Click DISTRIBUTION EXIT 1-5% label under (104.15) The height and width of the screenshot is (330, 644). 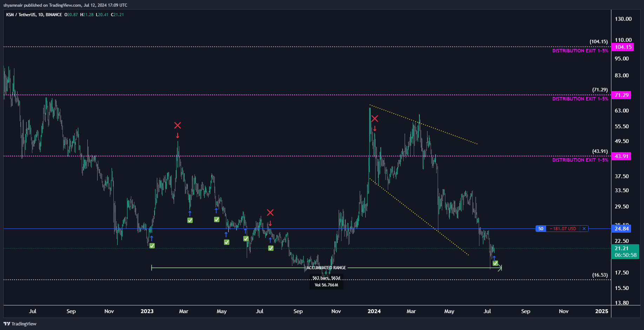[x=580, y=51]
